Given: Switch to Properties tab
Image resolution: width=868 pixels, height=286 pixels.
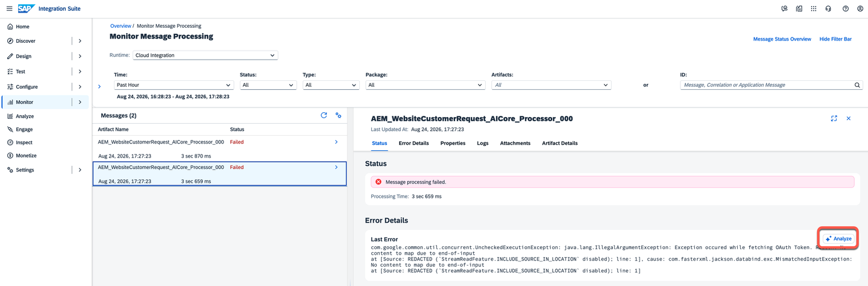Looking at the screenshot, I should click(453, 143).
